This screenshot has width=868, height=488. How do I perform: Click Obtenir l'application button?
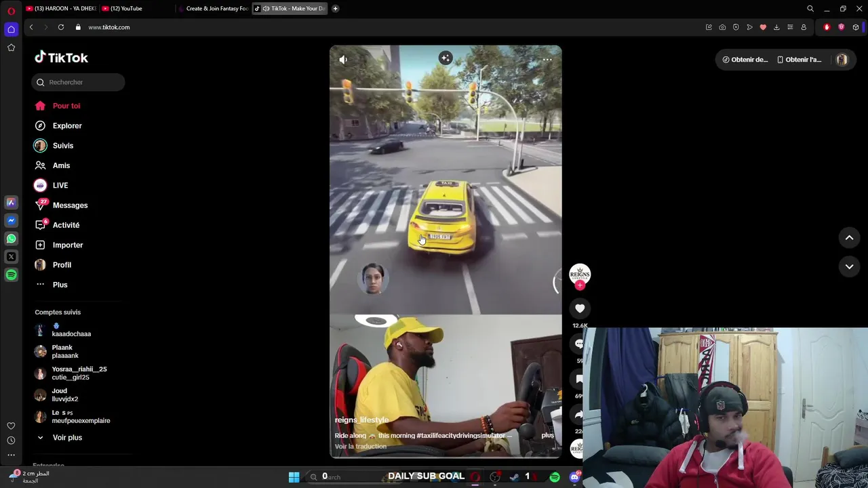799,60
